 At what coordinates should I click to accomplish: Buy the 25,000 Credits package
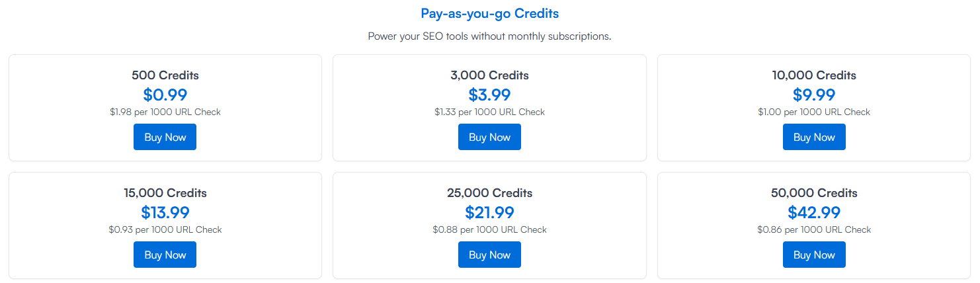[489, 255]
